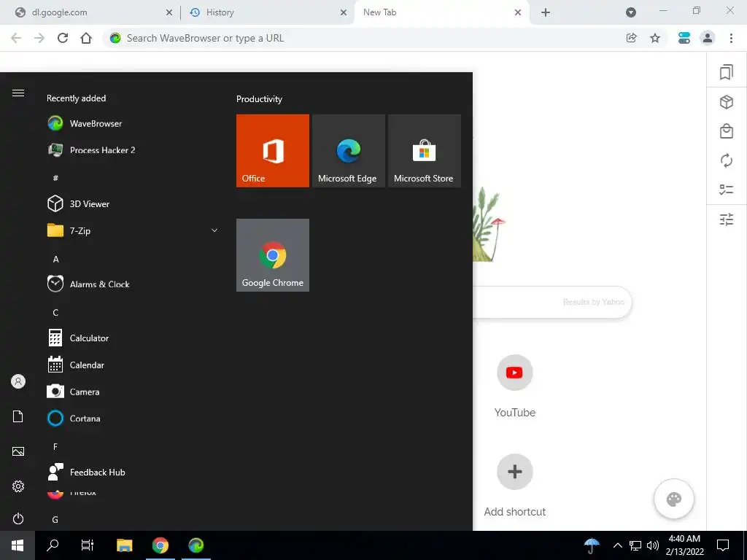The height and width of the screenshot is (560, 747).
Task: Expand the 7-Zip folder chevron
Action: point(214,230)
